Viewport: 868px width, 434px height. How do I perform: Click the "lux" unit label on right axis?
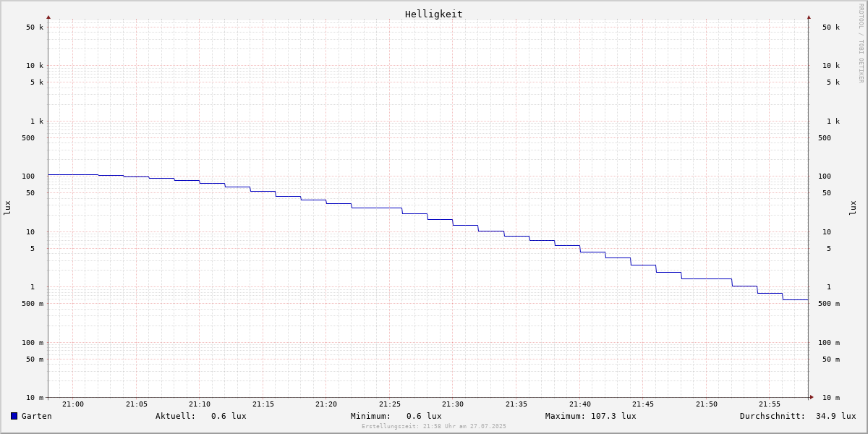[x=853, y=208]
